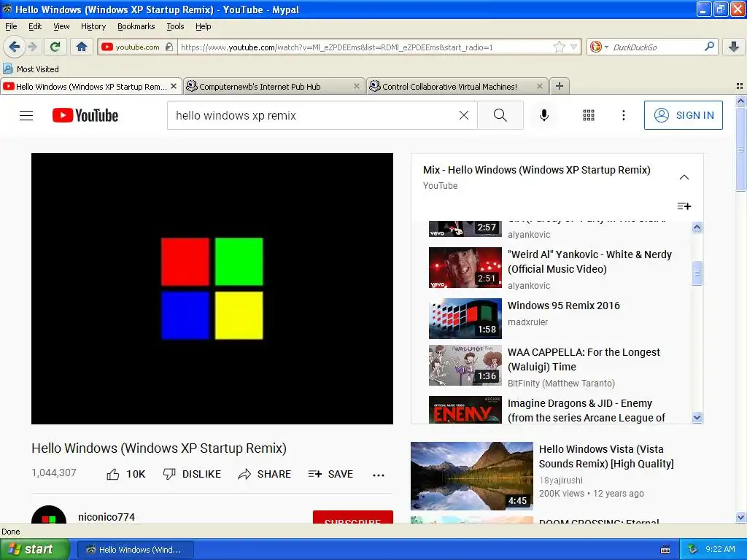
Task: Open the YouTube apps grid icon
Action: [x=589, y=115]
